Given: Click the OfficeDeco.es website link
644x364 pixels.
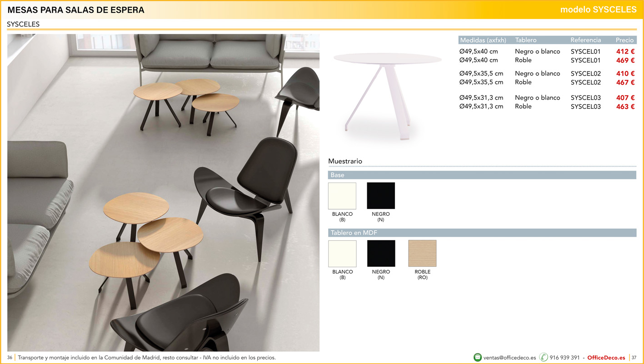Looking at the screenshot, I should [606, 358].
